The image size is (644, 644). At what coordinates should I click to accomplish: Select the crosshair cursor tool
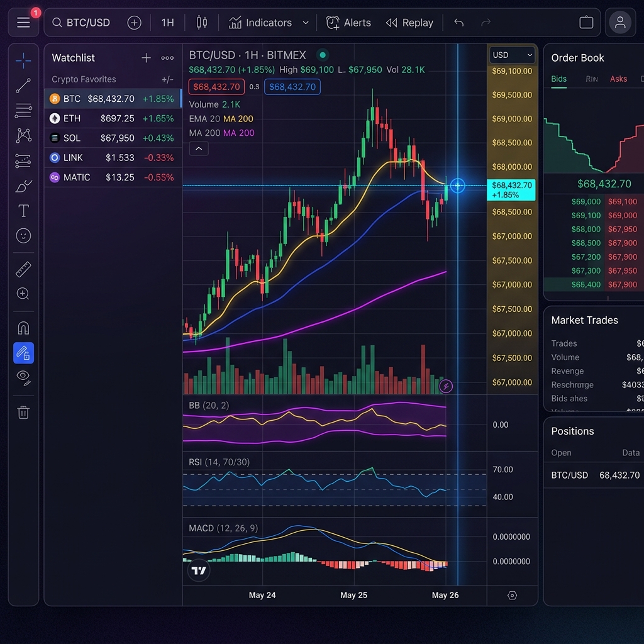23,61
